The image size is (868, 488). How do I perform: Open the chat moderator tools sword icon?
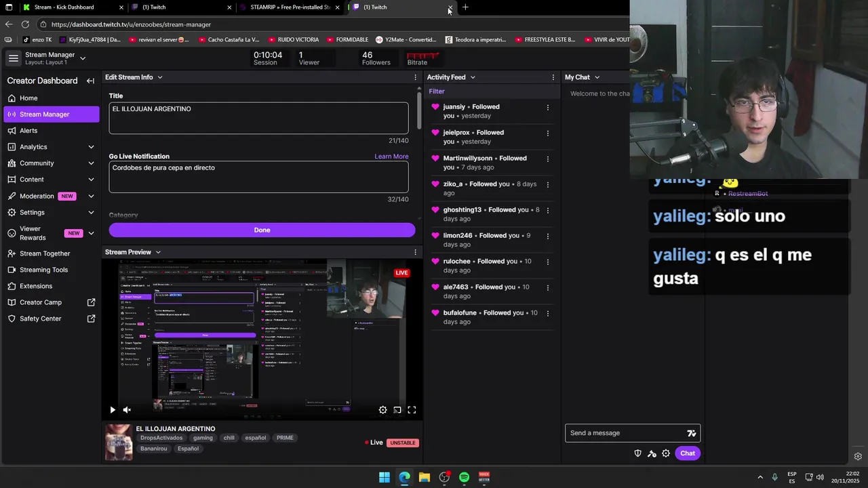652,453
